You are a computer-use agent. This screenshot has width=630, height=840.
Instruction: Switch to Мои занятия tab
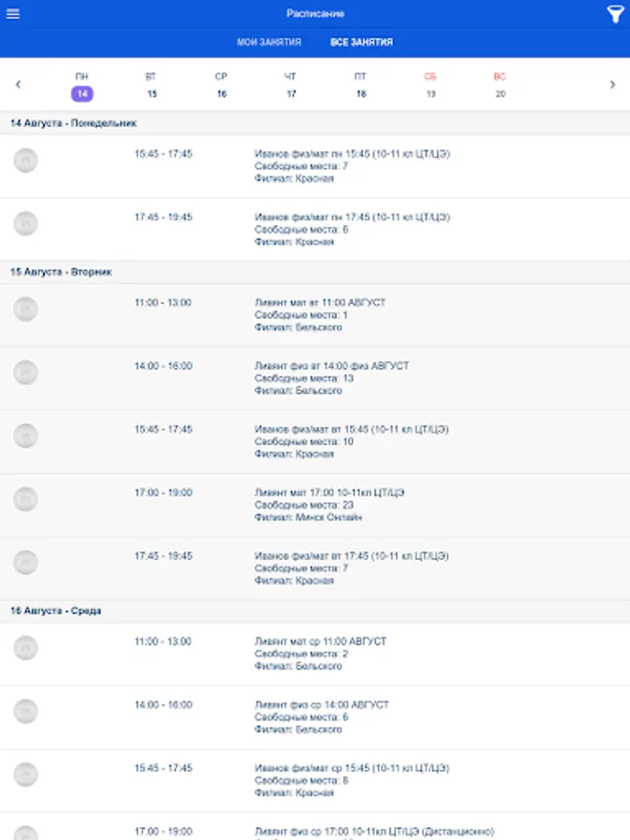tap(269, 42)
